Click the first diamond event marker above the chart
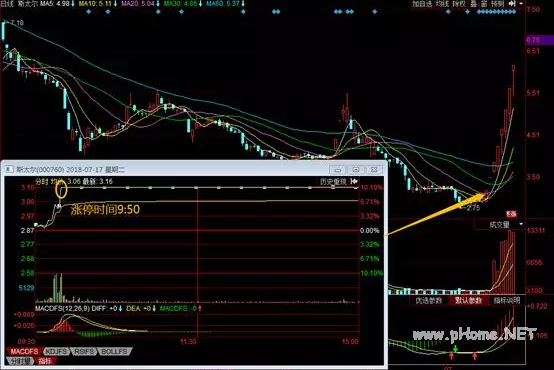This screenshot has height=370, width=554. (x=89, y=12)
